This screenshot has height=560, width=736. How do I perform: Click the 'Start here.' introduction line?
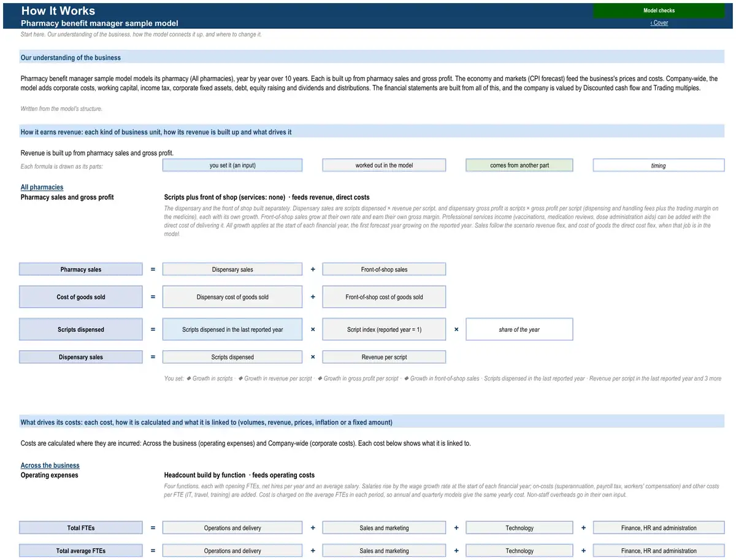(141, 34)
